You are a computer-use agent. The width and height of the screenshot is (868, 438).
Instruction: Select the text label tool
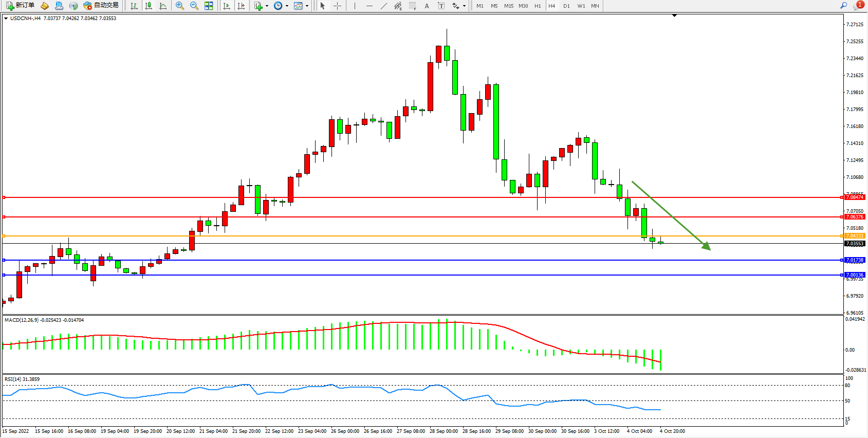(441, 6)
